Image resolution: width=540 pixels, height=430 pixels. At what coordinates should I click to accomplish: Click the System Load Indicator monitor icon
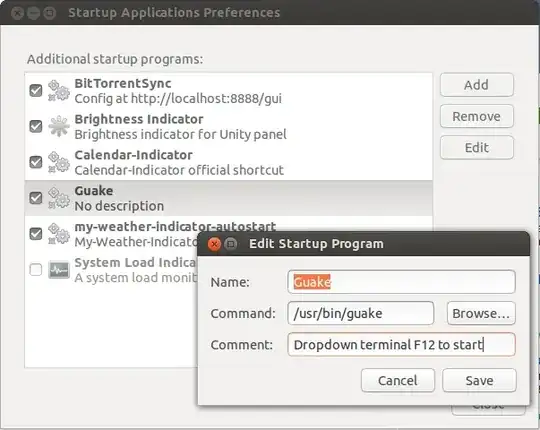59,270
